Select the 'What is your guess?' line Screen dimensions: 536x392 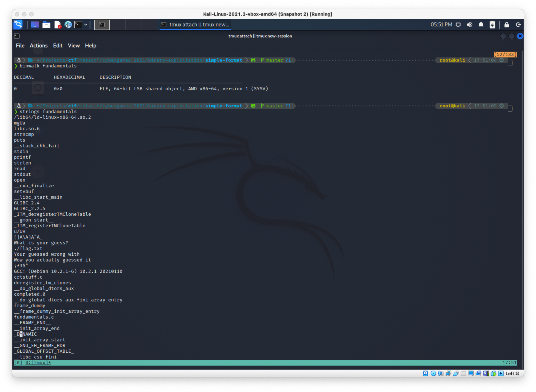(x=41, y=243)
